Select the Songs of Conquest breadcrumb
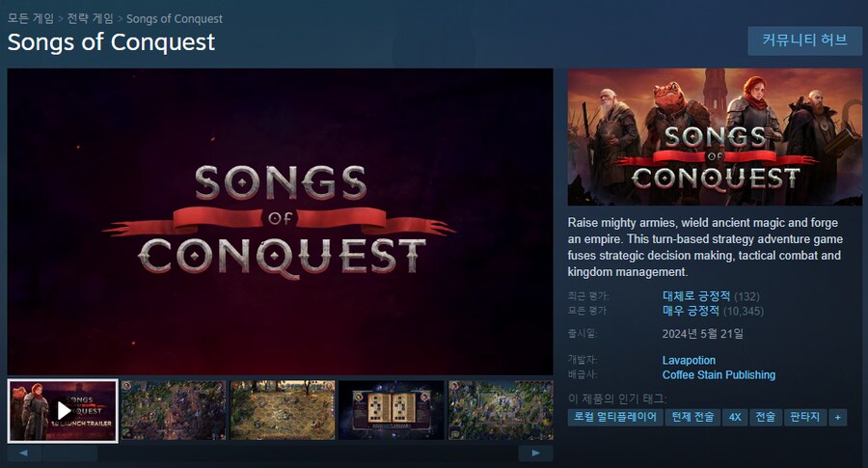The image size is (868, 468). click(x=175, y=19)
